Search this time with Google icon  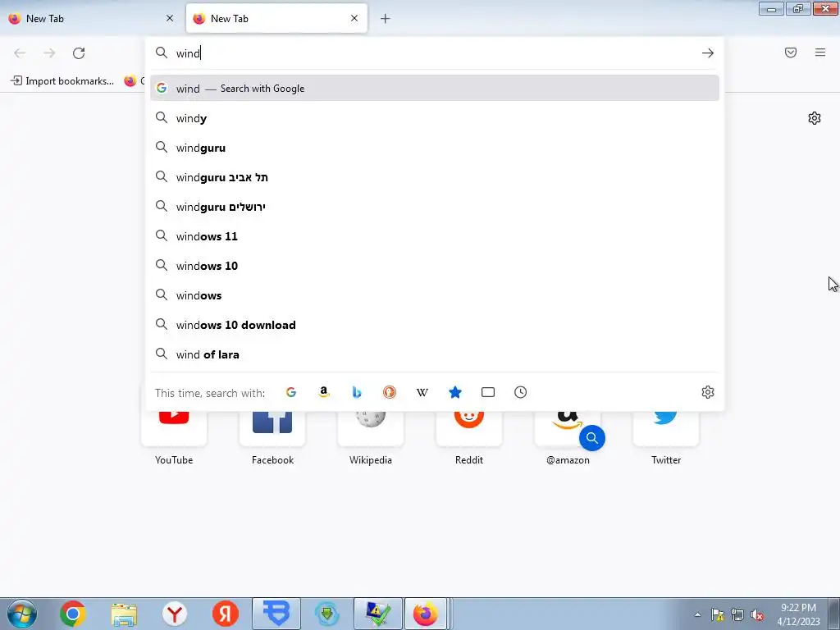coord(291,392)
